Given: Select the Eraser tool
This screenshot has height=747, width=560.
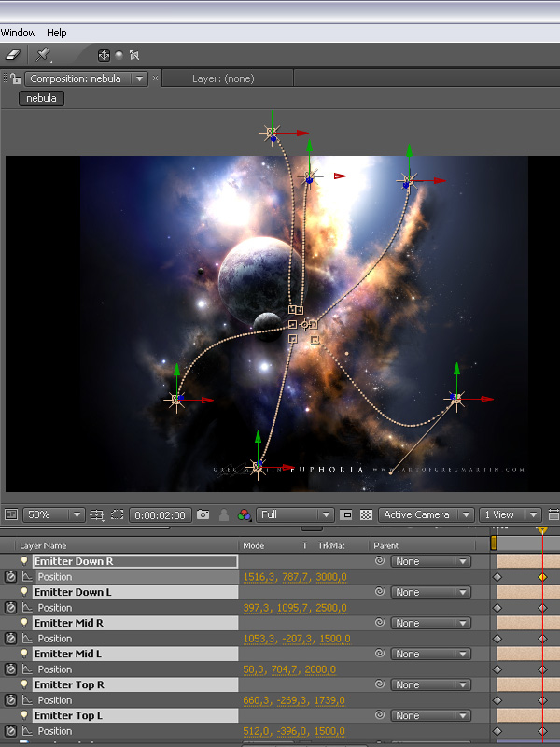Looking at the screenshot, I should coord(13,55).
